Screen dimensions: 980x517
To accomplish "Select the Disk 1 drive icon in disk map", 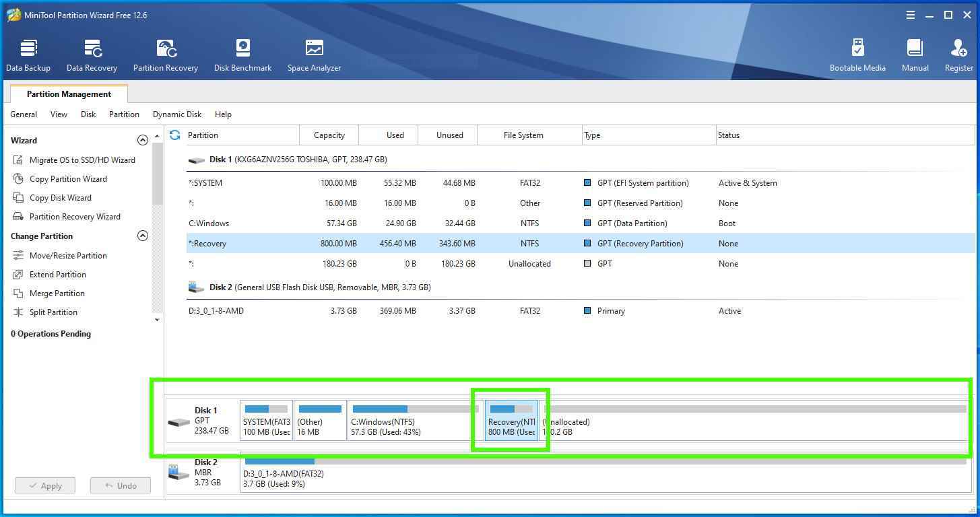I will click(x=178, y=422).
